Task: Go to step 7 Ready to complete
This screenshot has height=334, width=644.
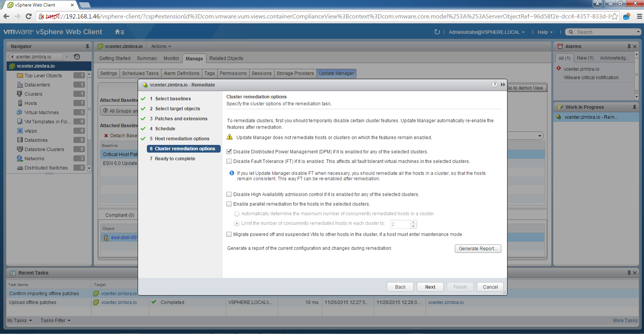Action: coord(172,159)
